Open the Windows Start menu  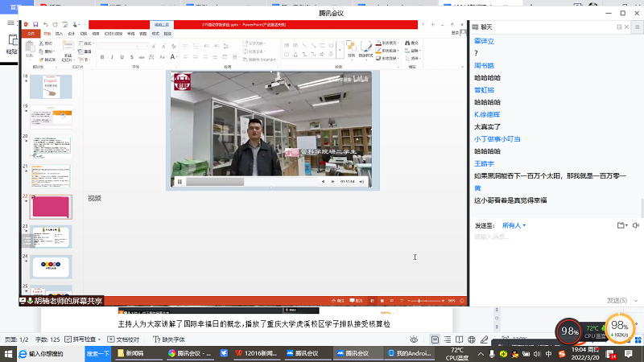tap(8, 353)
